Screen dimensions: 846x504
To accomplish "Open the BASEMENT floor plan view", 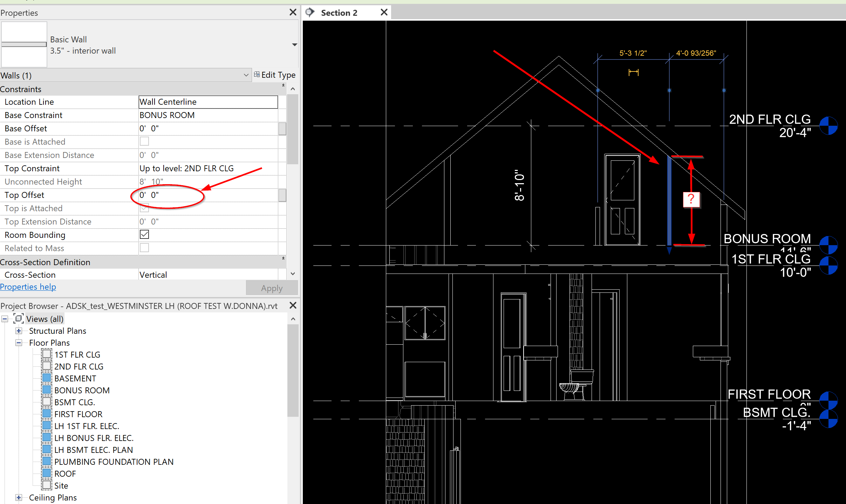I will pyautogui.click(x=75, y=378).
